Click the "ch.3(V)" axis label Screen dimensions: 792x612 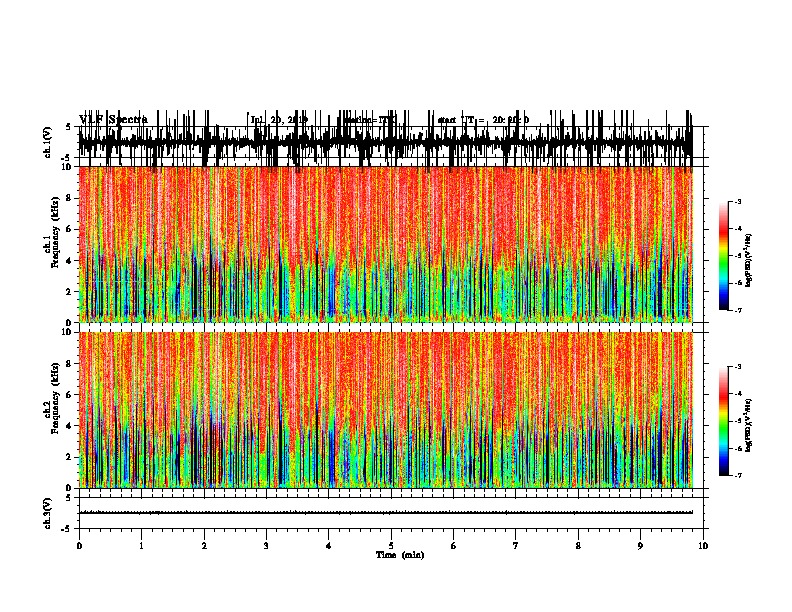tap(48, 513)
